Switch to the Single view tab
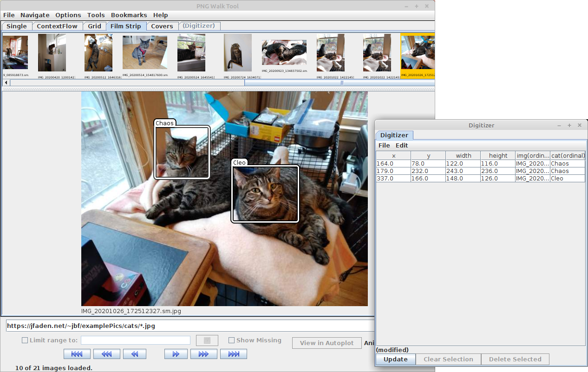This screenshot has height=372, width=588. 17,26
